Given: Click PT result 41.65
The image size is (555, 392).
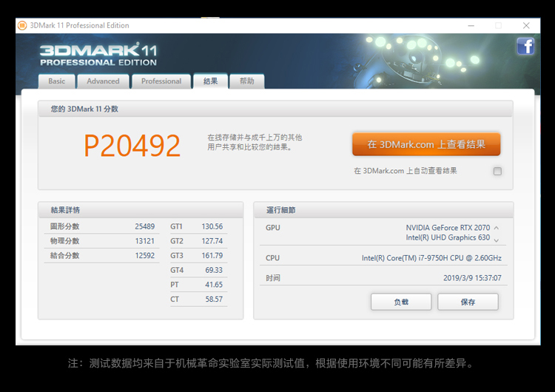Looking at the screenshot, I should click(x=214, y=285).
